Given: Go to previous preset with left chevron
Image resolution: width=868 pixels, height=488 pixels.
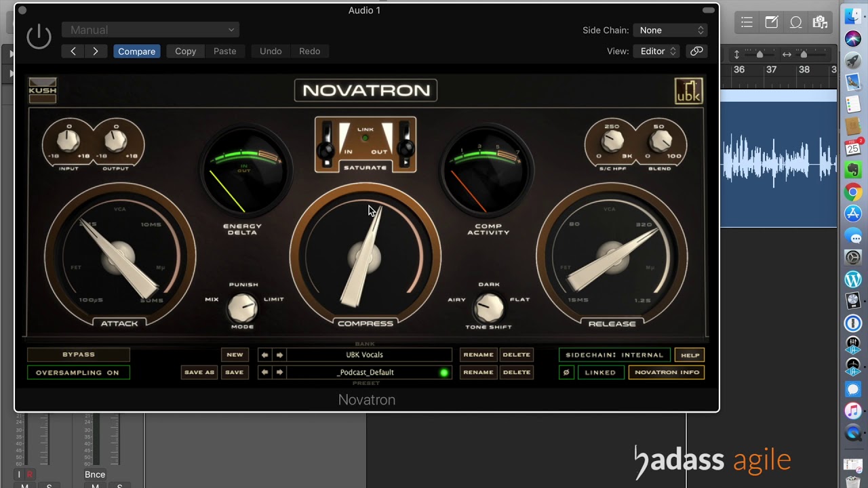Looking at the screenshot, I should click(x=73, y=51).
